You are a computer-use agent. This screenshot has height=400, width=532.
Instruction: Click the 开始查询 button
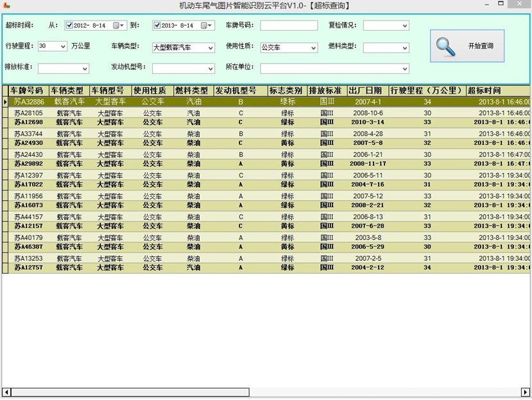point(467,46)
